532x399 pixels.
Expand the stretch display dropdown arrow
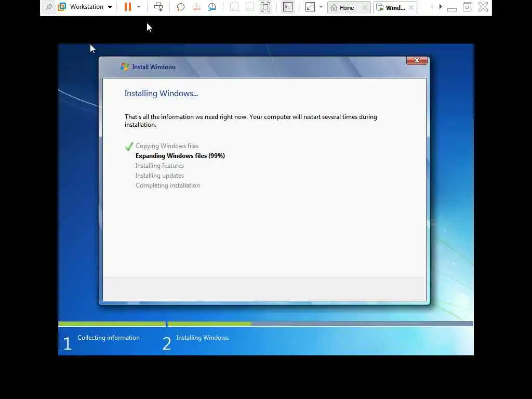[321, 7]
